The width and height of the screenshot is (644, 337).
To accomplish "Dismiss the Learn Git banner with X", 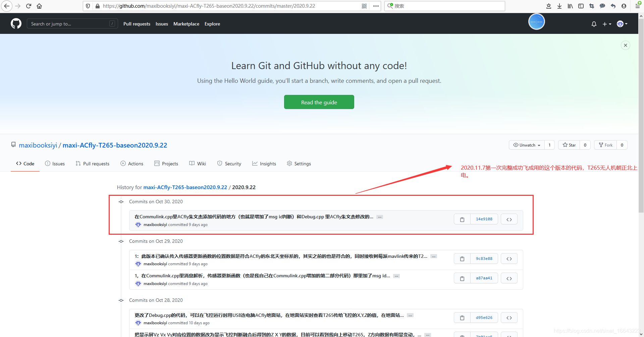I will point(626,45).
